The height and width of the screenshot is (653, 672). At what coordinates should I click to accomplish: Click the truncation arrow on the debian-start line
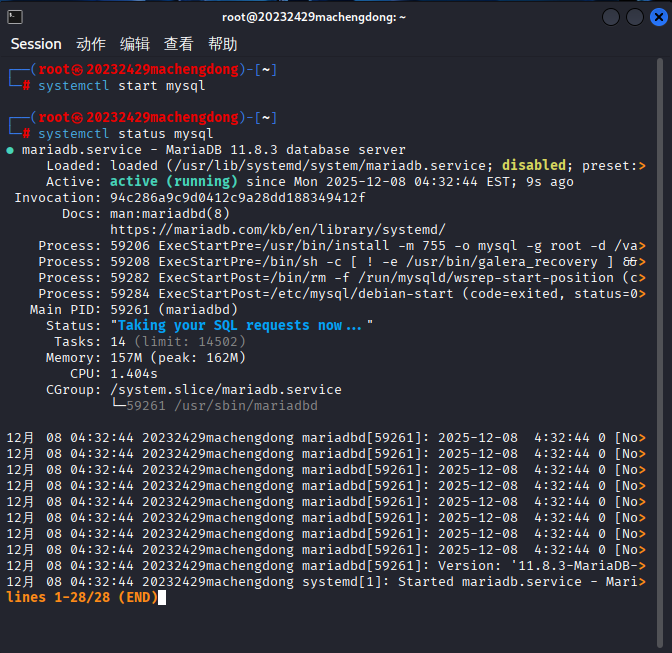click(642, 294)
